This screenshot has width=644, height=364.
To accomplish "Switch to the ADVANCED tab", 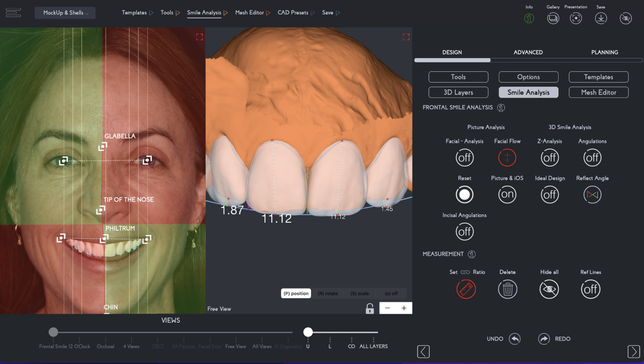I will pos(528,52).
